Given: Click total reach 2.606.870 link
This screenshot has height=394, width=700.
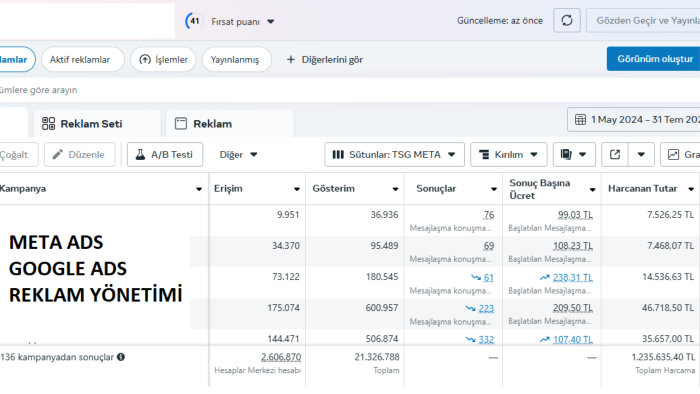Looking at the screenshot, I should coord(281,357).
